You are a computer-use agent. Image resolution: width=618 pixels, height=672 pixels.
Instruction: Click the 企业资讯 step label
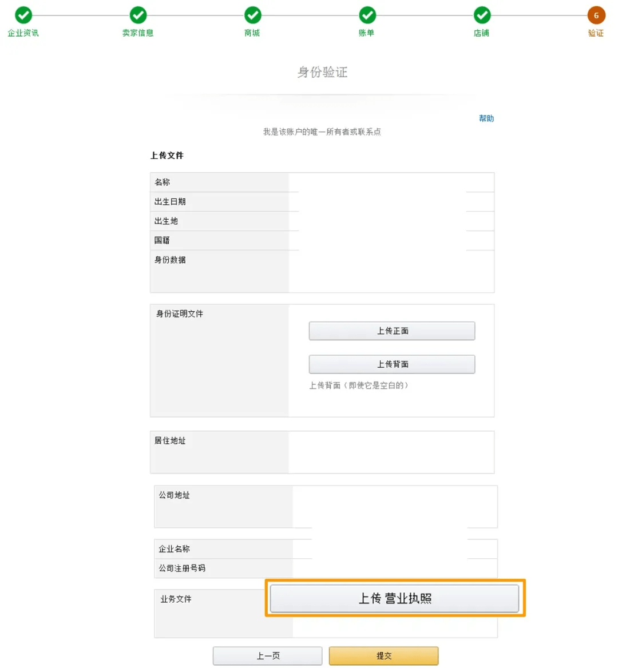pyautogui.click(x=23, y=33)
